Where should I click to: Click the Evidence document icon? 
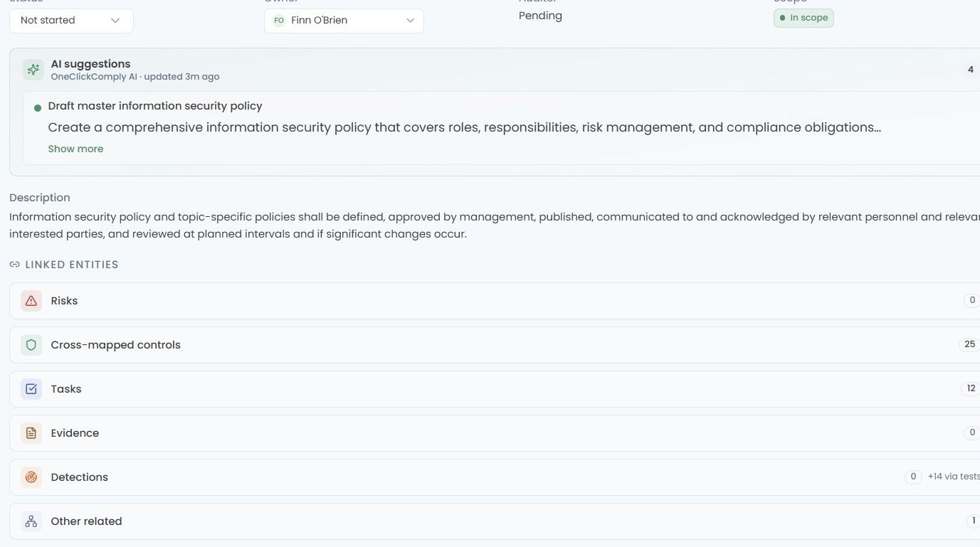click(31, 433)
